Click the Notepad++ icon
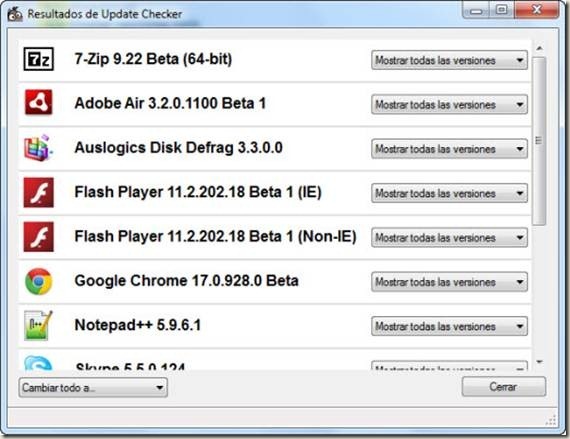The image size is (570, 439). pos(39,325)
